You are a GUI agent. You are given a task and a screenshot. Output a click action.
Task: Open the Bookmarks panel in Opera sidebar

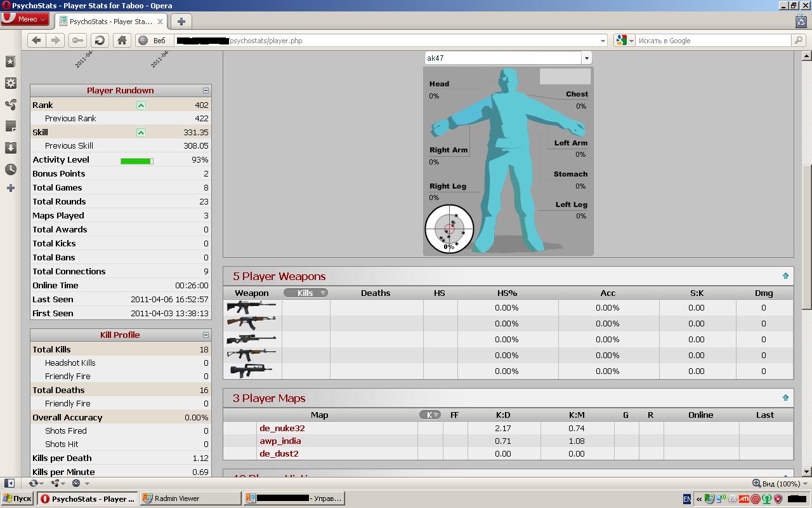pyautogui.click(x=10, y=62)
